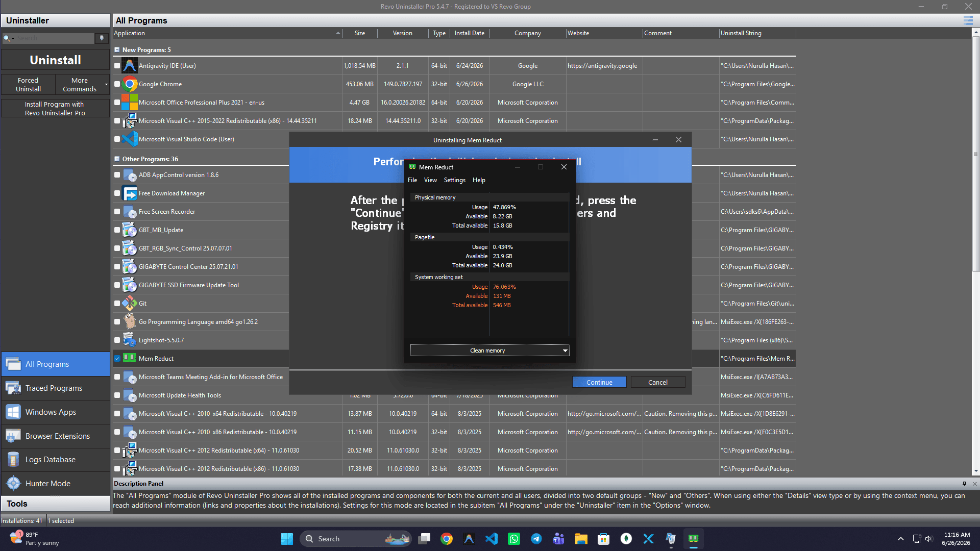Viewport: 980px width, 551px height.
Task: Open the Help menu in Mem Reduct
Action: click(479, 180)
